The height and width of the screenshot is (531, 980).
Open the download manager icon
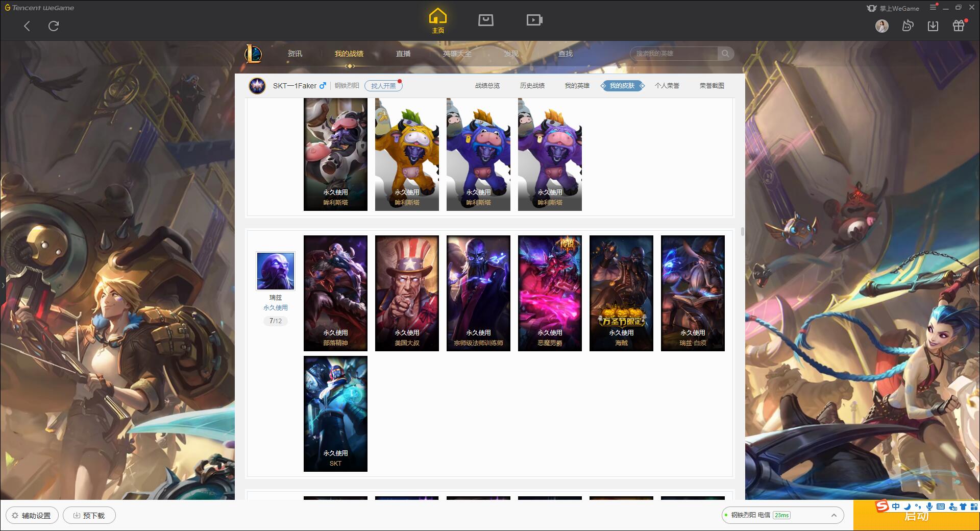coord(933,26)
